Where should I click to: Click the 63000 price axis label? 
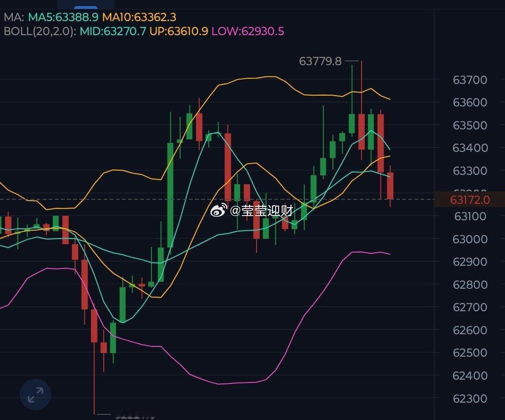470,240
